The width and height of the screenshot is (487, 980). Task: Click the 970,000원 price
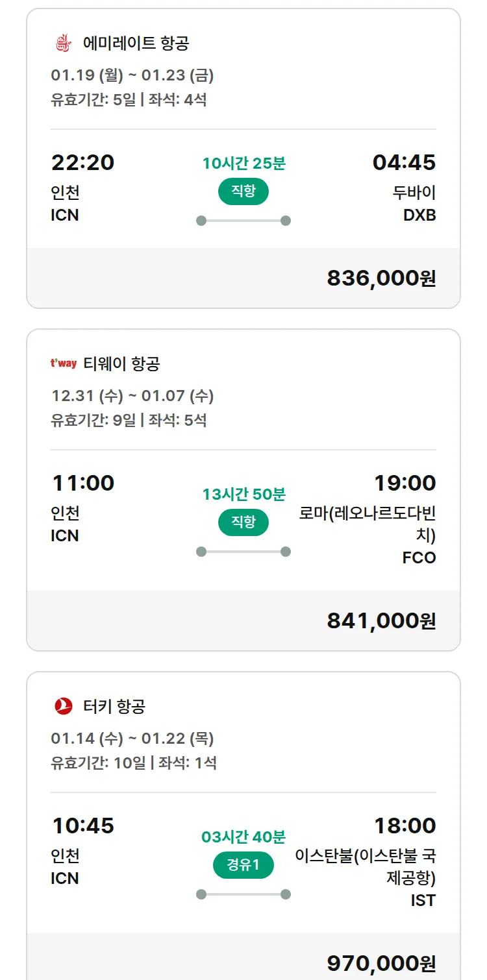pyautogui.click(x=381, y=963)
